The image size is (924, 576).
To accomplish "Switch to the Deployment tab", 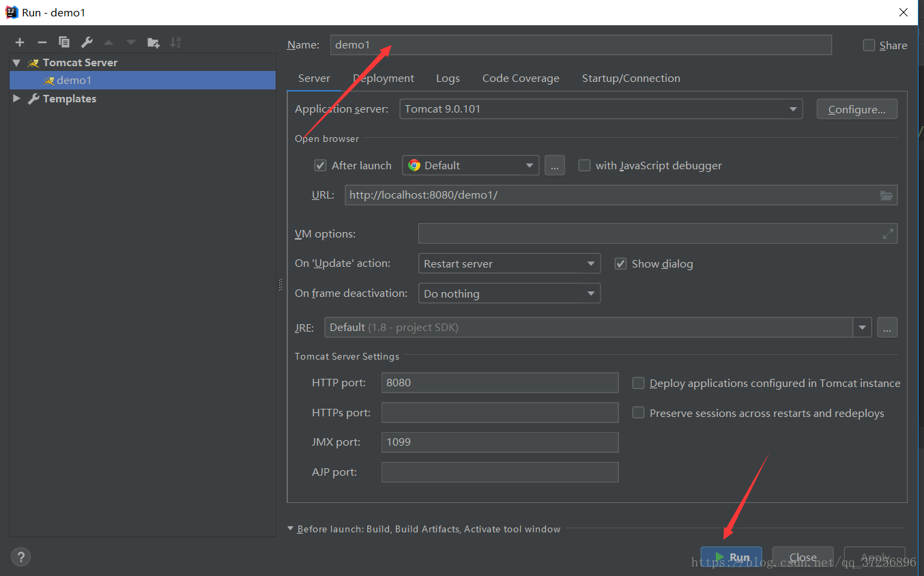I will pos(384,78).
